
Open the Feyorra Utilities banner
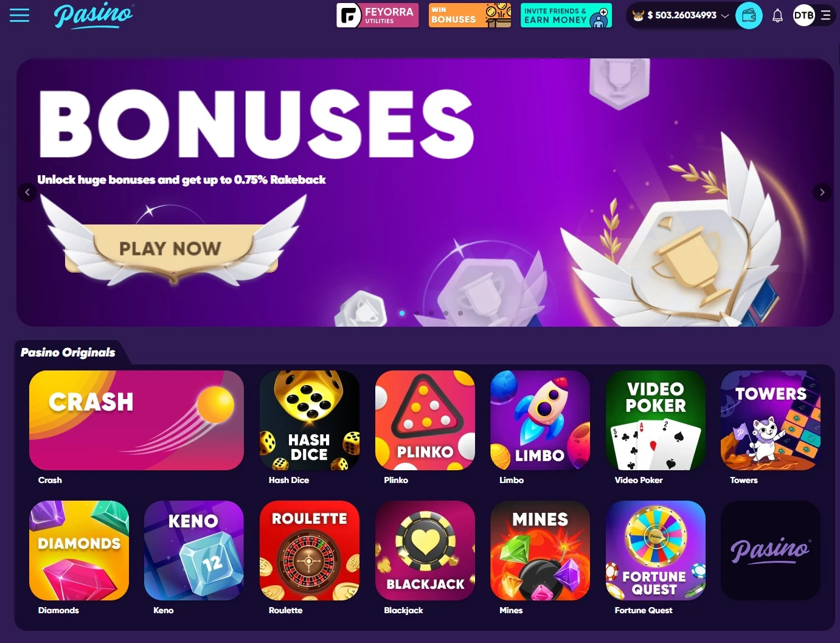[x=378, y=15]
